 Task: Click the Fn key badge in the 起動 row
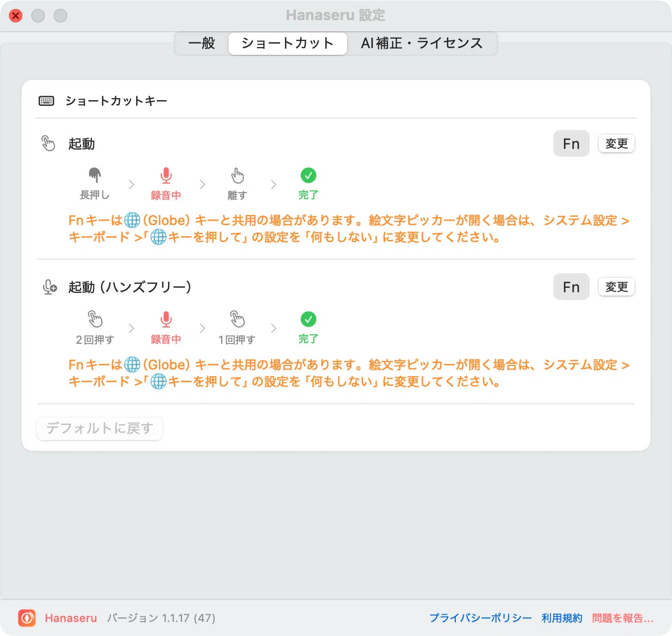(x=571, y=144)
